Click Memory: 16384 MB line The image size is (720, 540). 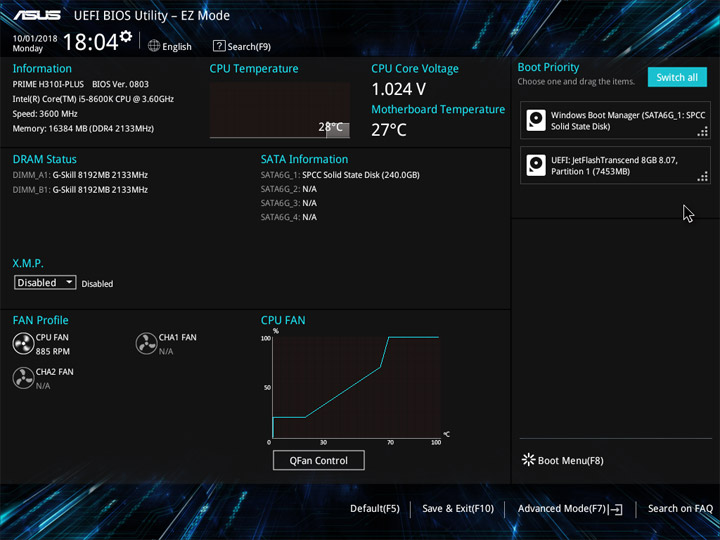click(x=83, y=129)
